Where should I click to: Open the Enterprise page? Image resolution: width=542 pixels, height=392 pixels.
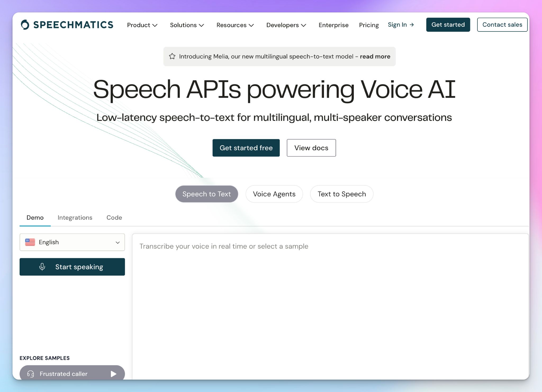tap(333, 25)
